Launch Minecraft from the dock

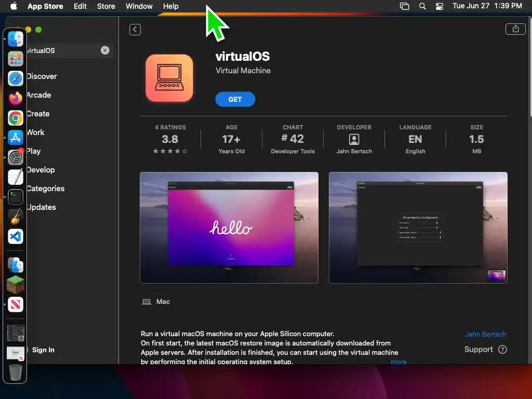15,285
